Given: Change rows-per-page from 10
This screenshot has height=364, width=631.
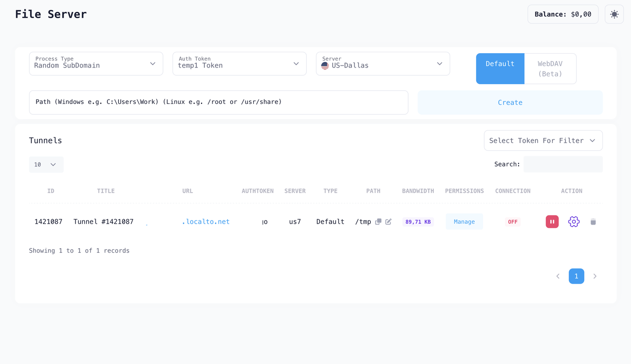Looking at the screenshot, I should pos(46,165).
